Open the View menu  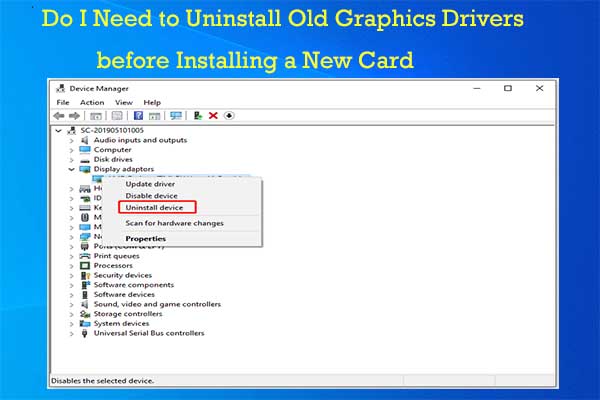(x=123, y=102)
